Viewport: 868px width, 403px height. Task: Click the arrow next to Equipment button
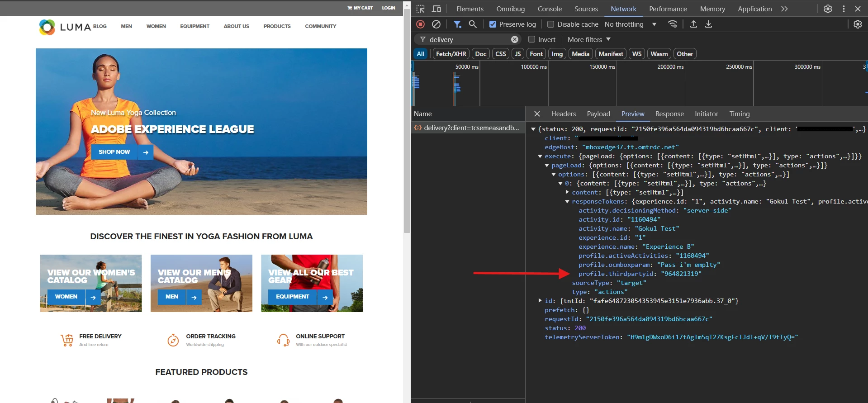(325, 297)
